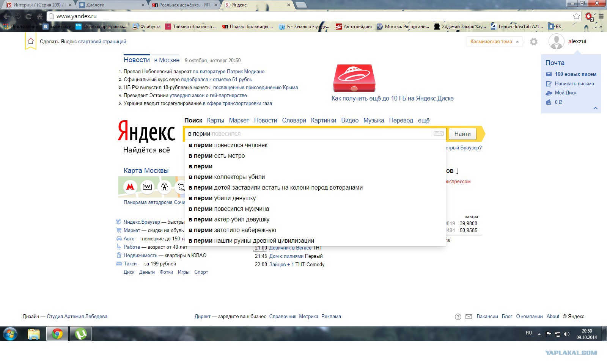
Task: Open 'Как получить ещё до 10 ГБ' link
Action: click(x=392, y=98)
